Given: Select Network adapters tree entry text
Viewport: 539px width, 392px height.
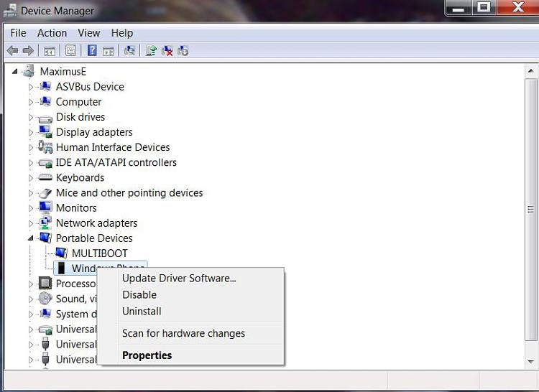Looking at the screenshot, I should (96, 223).
